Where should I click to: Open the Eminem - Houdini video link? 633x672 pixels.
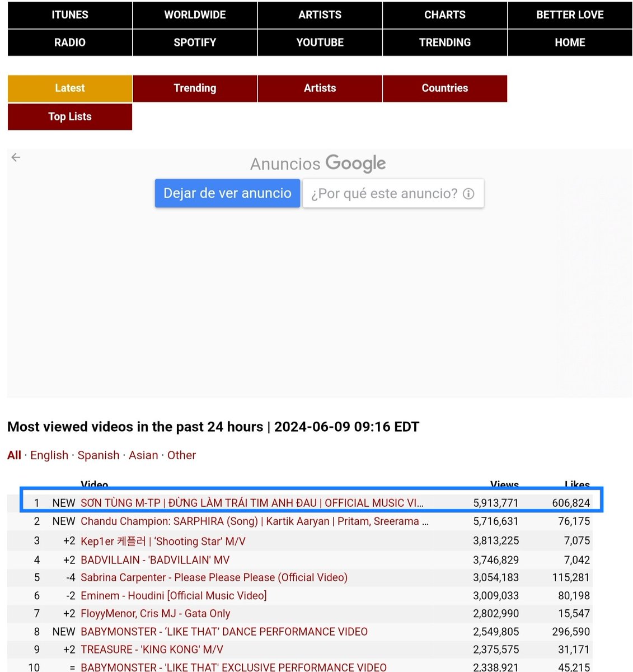tap(174, 596)
